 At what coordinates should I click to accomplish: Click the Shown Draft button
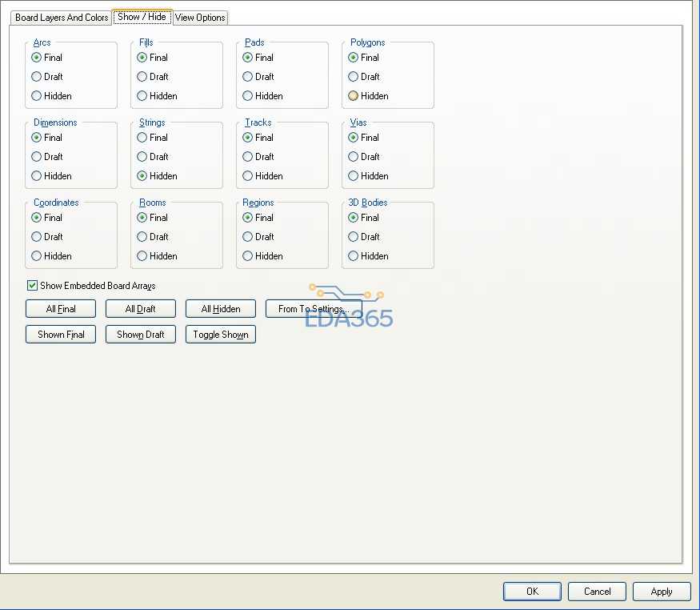pos(141,334)
